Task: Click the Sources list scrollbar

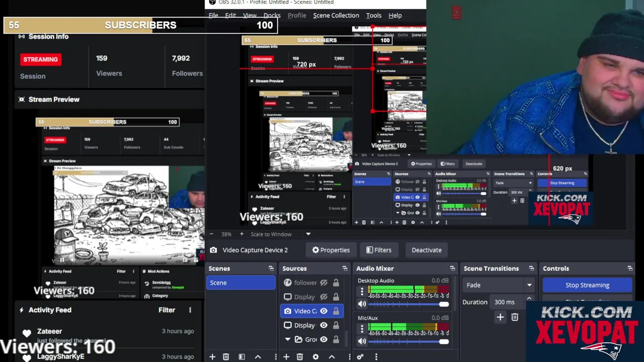Action: point(346,339)
